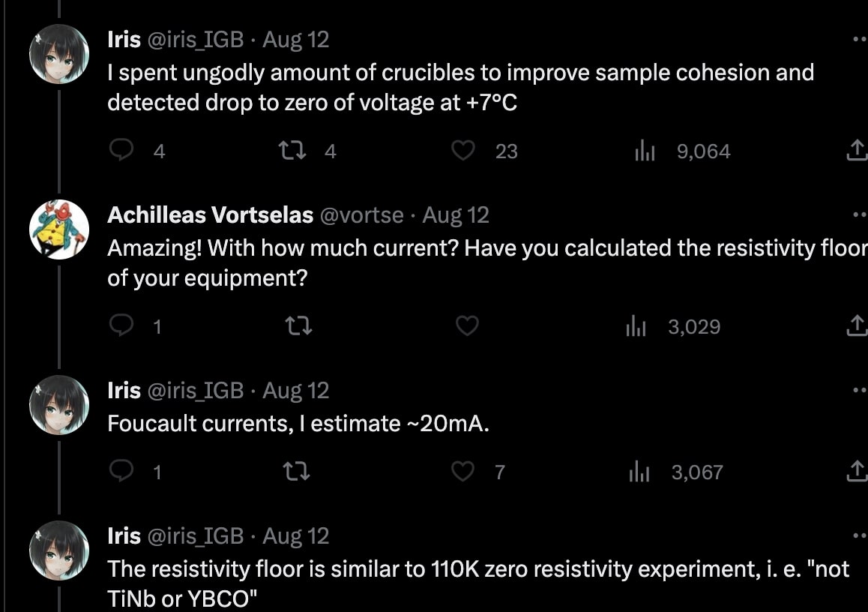Open the @vortse profile handle
The height and width of the screenshot is (612, 868).
361,215
